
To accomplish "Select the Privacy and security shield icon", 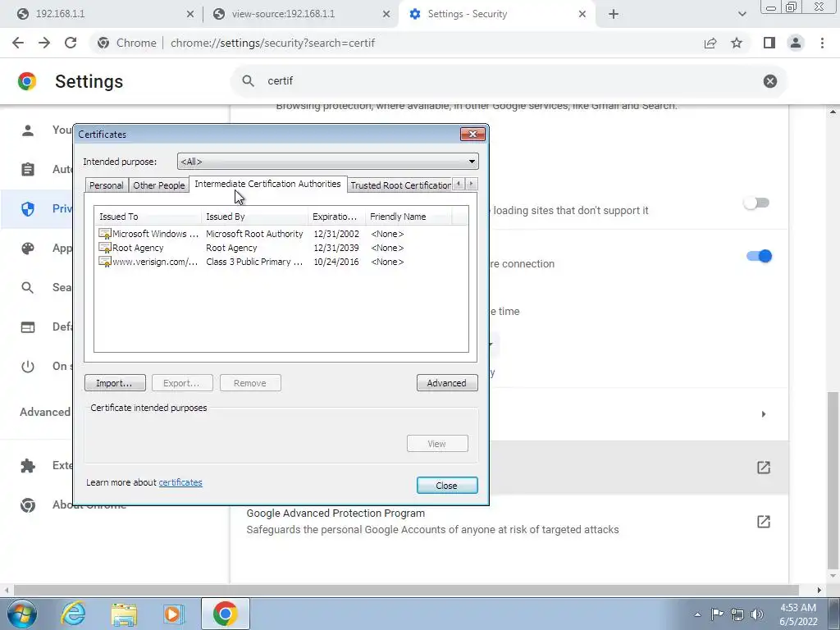I will (x=28, y=209).
